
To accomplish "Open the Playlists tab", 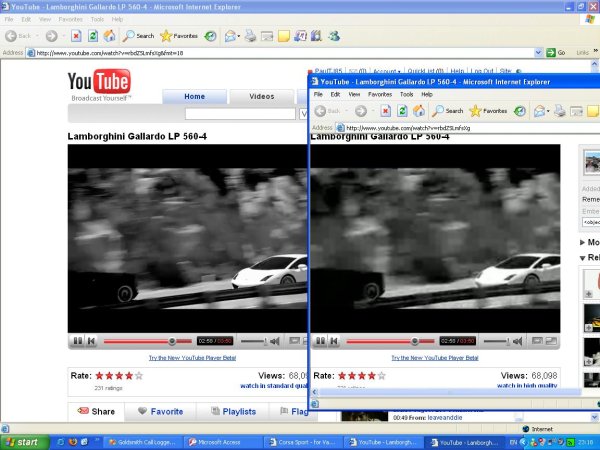I will tap(233, 412).
